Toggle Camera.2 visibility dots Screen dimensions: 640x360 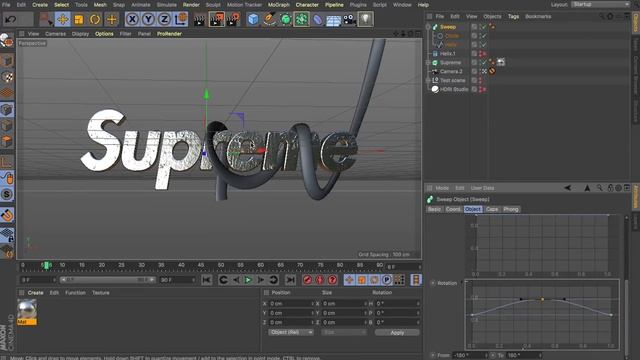click(480, 71)
